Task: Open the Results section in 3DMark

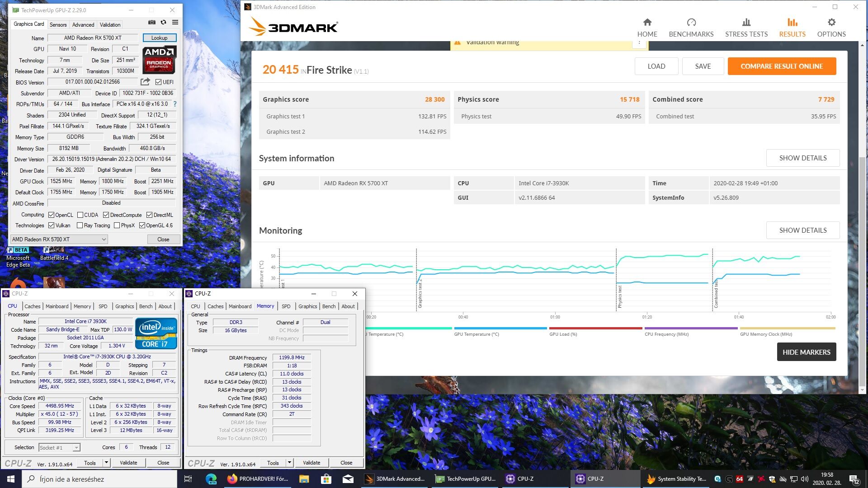Action: [x=792, y=28]
